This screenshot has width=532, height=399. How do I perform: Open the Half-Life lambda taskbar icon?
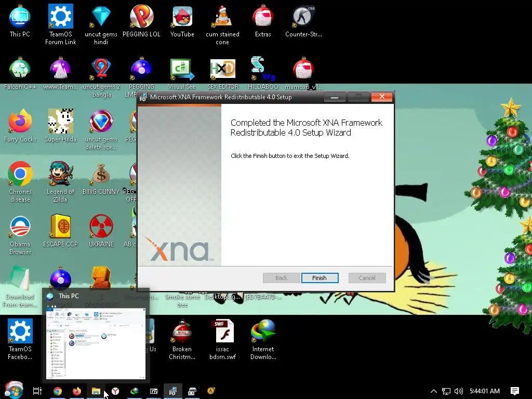pyautogui.click(x=211, y=391)
